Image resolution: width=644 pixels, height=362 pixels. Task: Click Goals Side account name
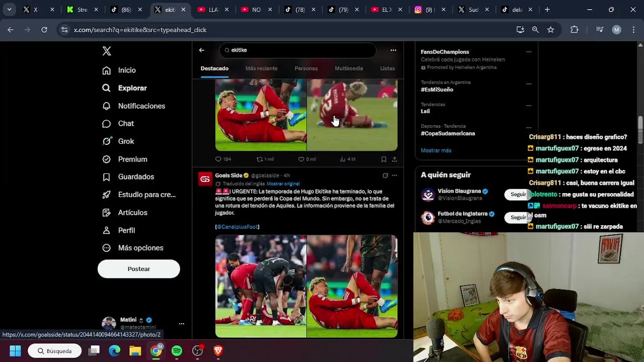pyautogui.click(x=229, y=175)
